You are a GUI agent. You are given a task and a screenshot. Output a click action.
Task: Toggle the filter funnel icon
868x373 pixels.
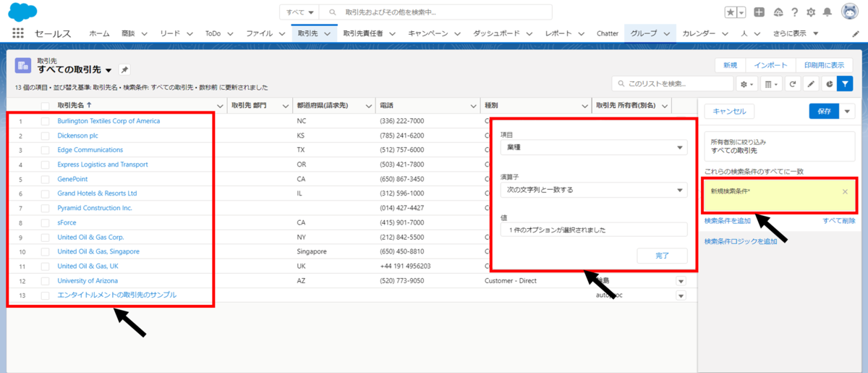pos(845,84)
